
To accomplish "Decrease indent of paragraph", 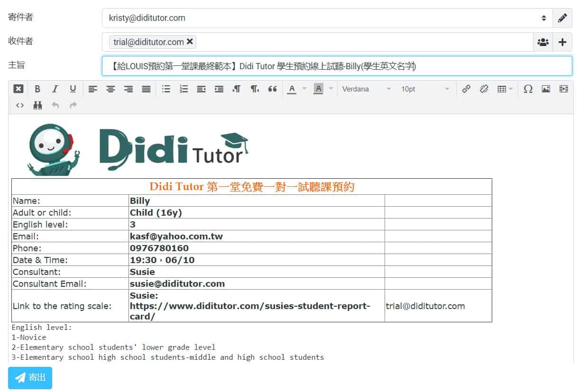I will [202, 89].
